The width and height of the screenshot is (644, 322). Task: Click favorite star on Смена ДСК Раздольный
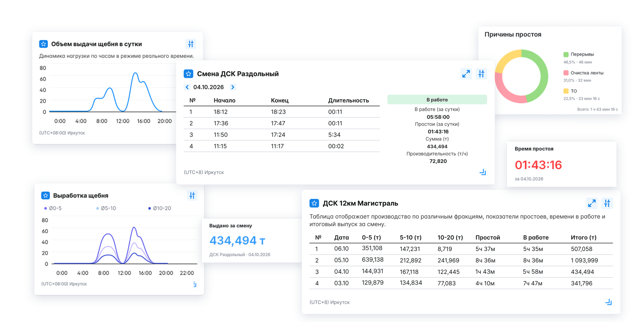(189, 74)
